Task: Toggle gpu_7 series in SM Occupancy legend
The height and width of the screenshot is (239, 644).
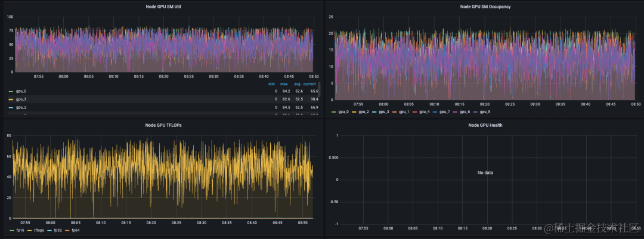Action: [x=445, y=112]
